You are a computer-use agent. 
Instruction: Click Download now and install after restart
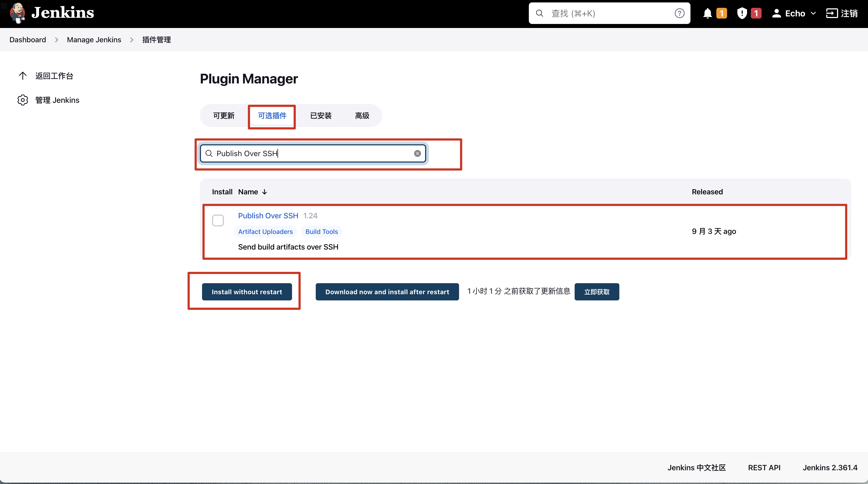click(x=387, y=292)
